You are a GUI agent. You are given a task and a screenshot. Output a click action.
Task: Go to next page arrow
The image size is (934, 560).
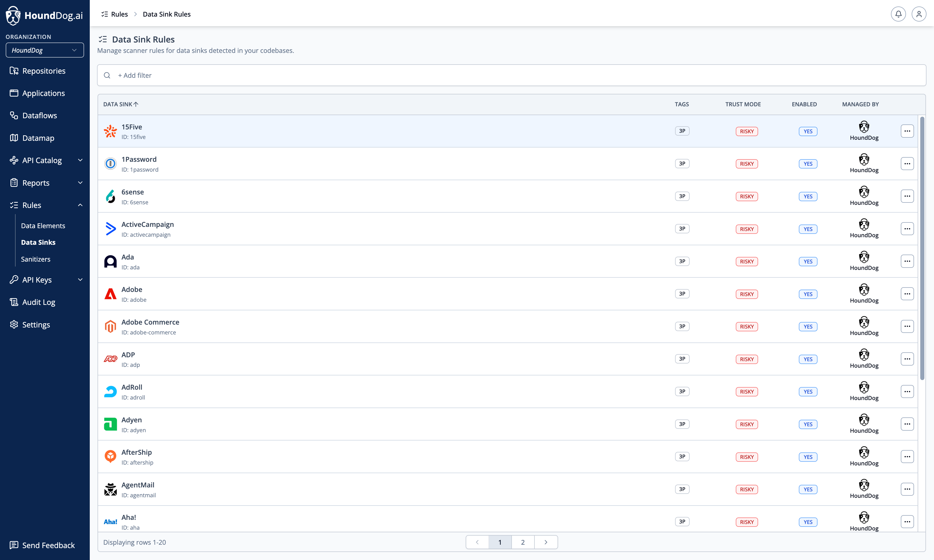[546, 542]
